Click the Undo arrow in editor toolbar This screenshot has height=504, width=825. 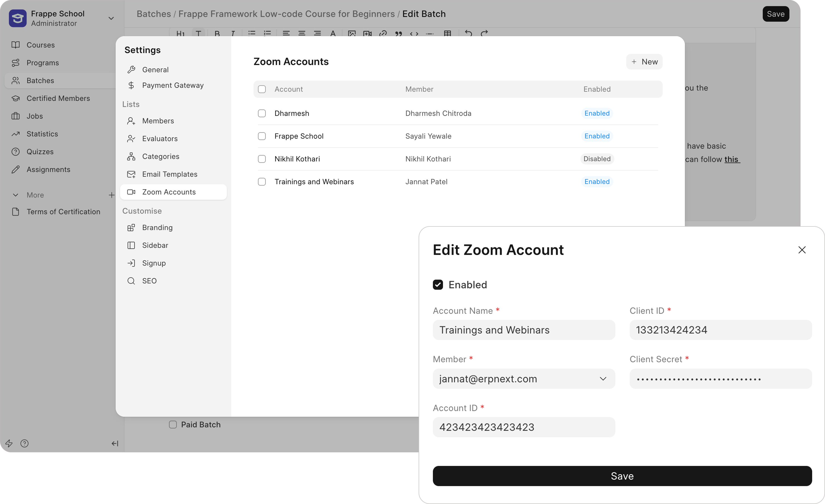[x=468, y=33]
